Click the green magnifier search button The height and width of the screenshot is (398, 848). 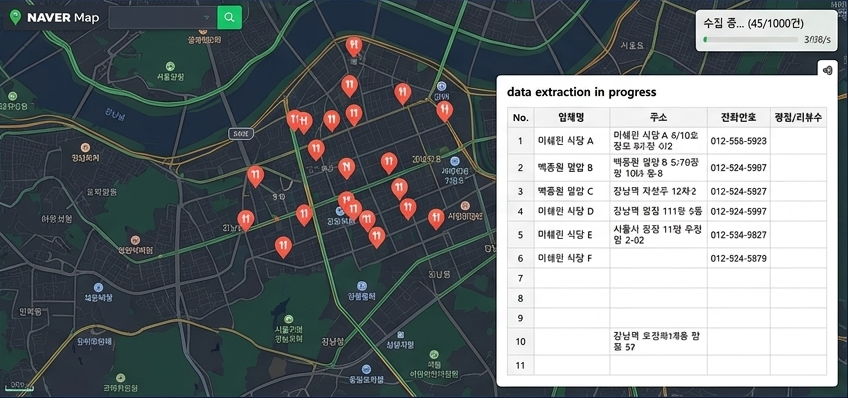[x=229, y=17]
